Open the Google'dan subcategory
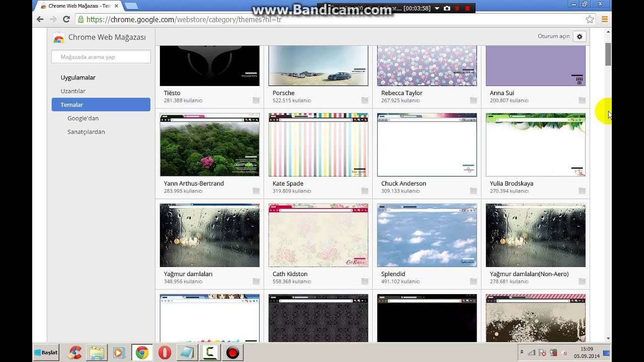This screenshot has height=362, width=644. tap(83, 118)
